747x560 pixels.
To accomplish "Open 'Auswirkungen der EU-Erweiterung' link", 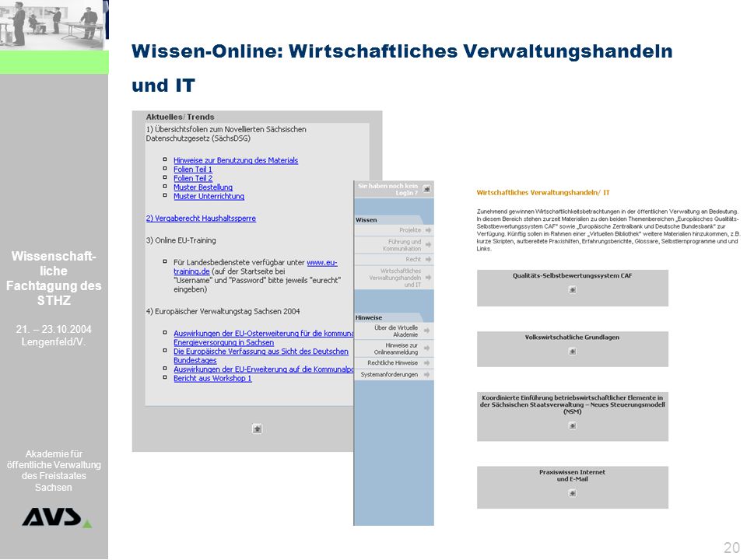I will click(x=263, y=369).
